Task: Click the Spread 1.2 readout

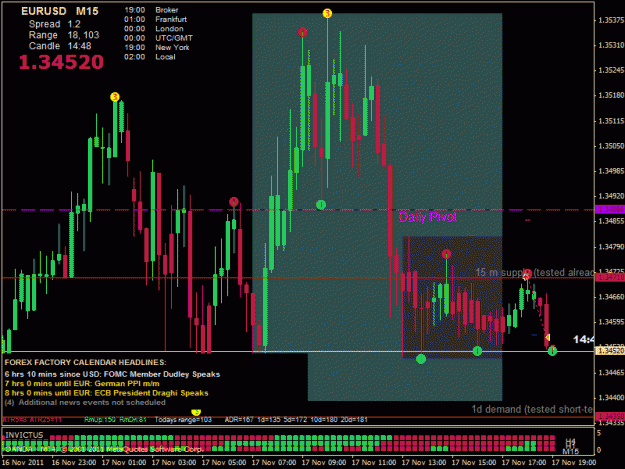Action: tap(54, 24)
